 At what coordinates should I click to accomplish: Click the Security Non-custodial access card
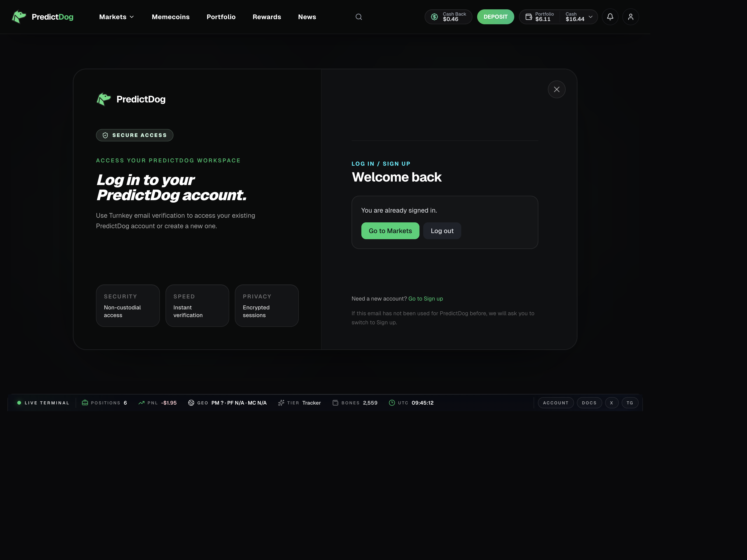pyautogui.click(x=128, y=306)
